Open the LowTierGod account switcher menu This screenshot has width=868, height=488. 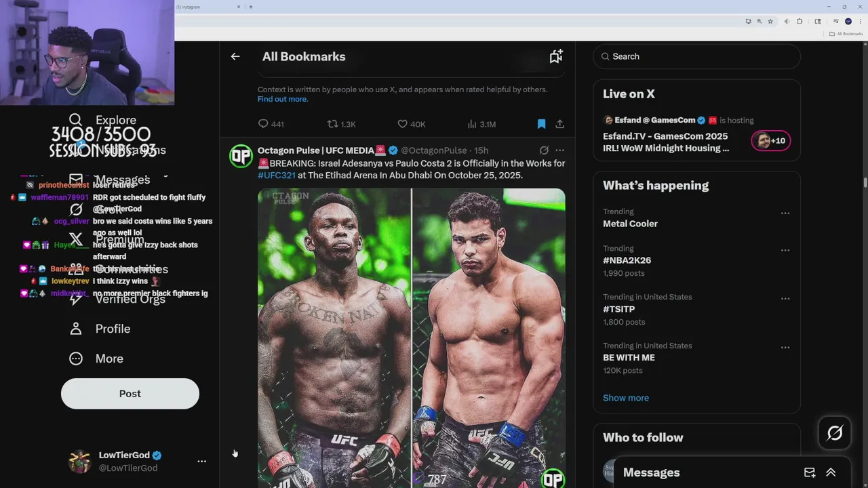point(201,461)
